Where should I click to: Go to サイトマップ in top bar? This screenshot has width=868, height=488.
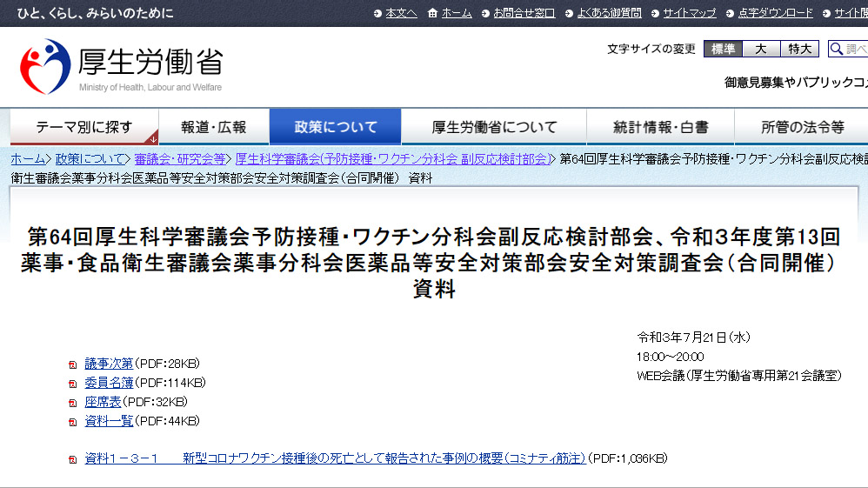pos(689,13)
